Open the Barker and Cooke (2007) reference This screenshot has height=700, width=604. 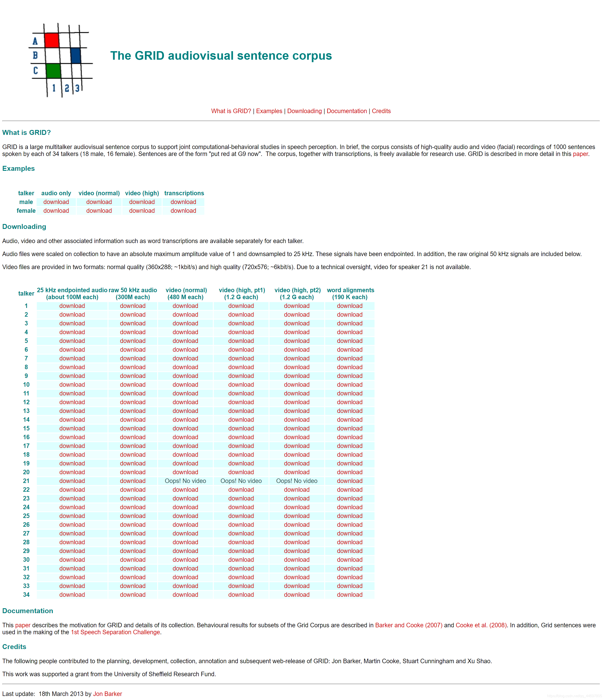(x=409, y=625)
